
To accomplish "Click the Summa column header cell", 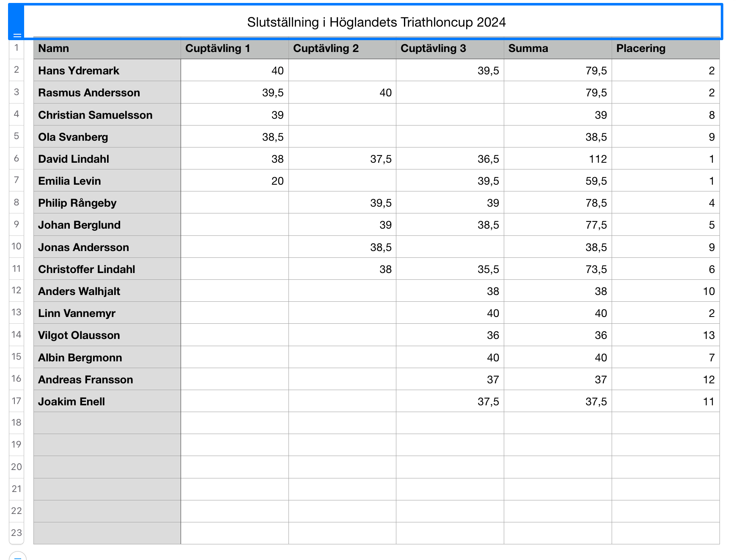I will click(557, 49).
